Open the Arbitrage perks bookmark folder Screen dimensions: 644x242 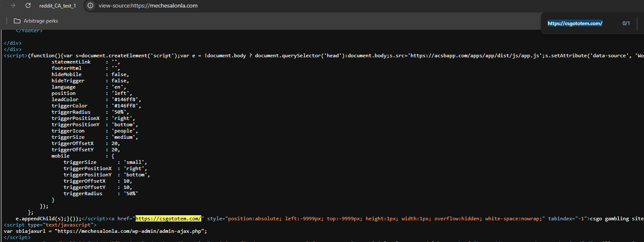point(36,21)
